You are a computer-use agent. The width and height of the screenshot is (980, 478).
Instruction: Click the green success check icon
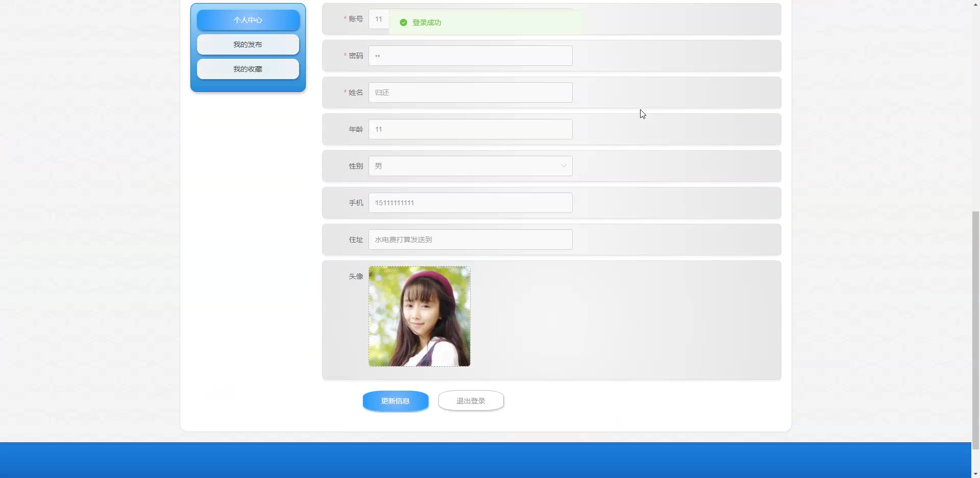pos(403,22)
